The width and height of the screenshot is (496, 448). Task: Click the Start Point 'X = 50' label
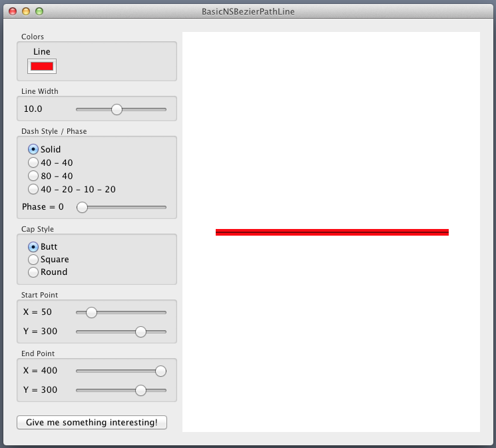(x=37, y=312)
